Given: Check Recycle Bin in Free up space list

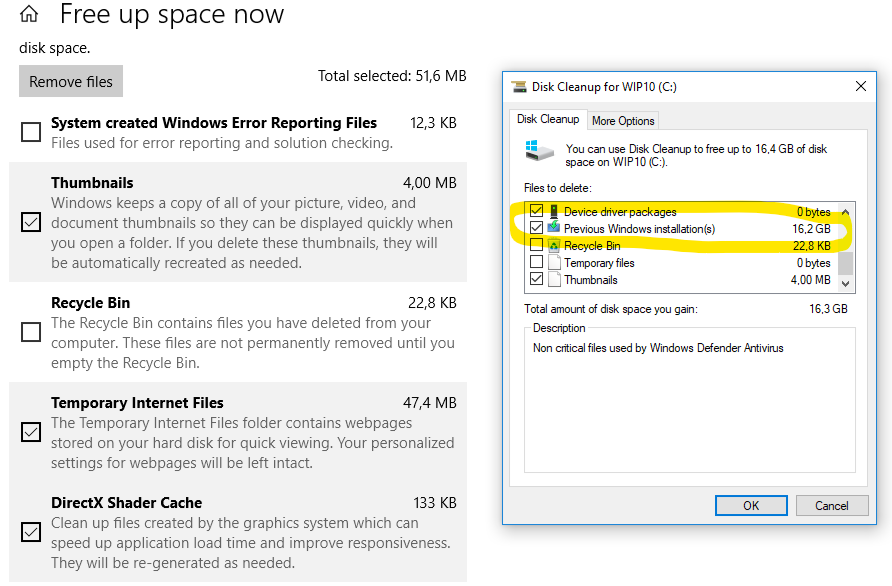Looking at the screenshot, I should coord(31,332).
